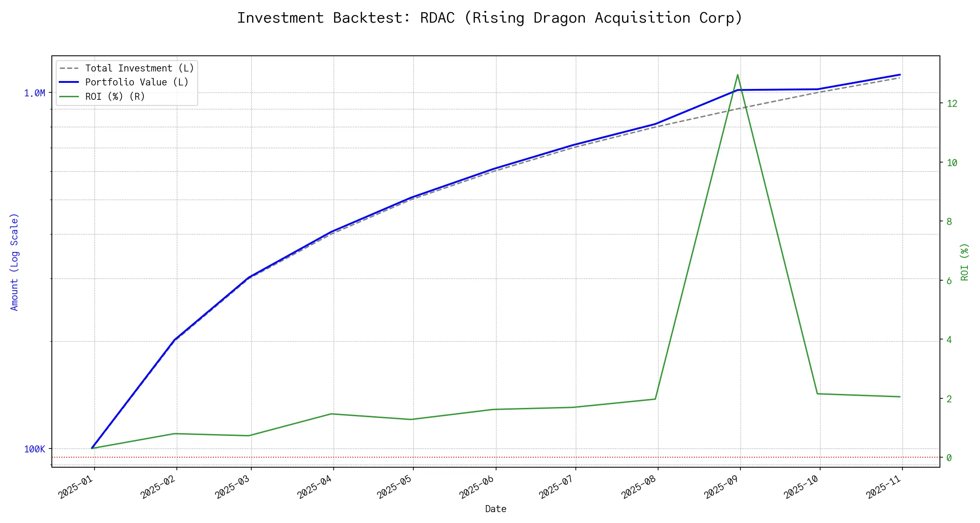Click the ROI peak near 2025-09
The image size is (980, 523).
coord(737,75)
